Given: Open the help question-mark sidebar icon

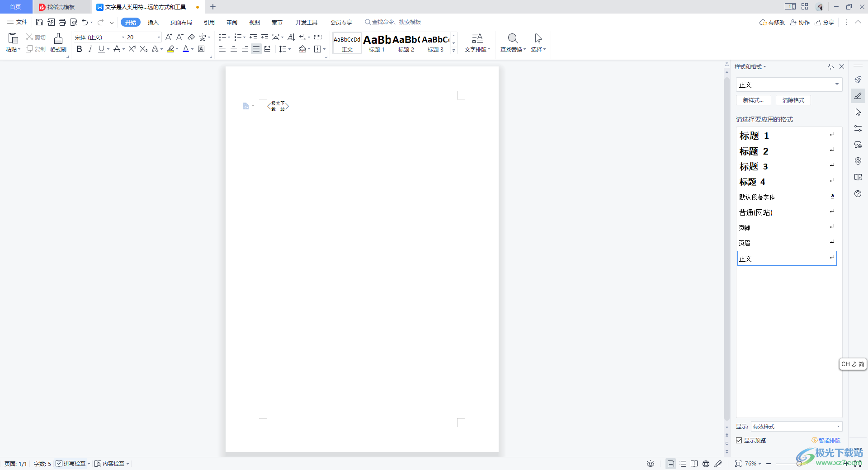Looking at the screenshot, I should tap(858, 193).
